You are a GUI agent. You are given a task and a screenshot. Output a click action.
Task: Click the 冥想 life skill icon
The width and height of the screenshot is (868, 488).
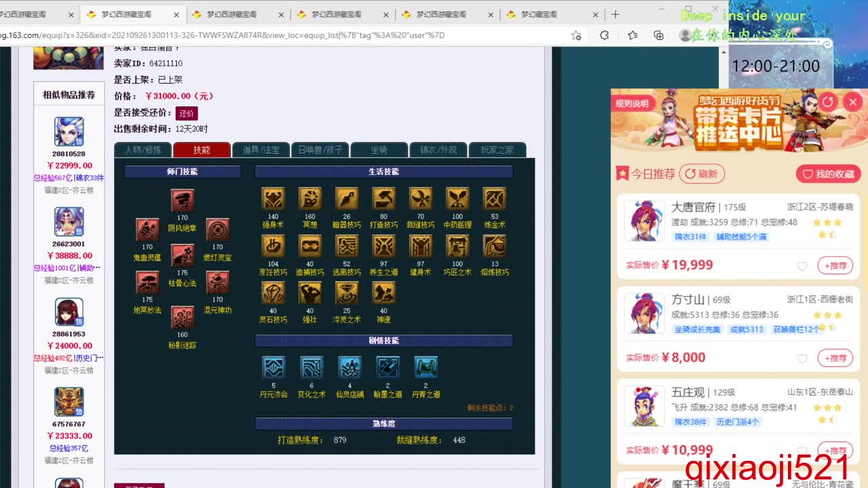310,199
